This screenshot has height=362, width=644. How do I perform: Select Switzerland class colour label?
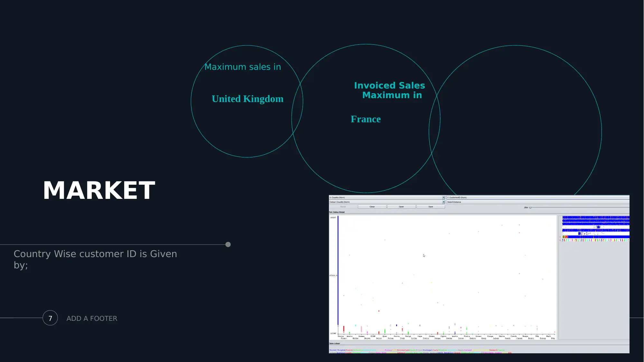click(403, 350)
